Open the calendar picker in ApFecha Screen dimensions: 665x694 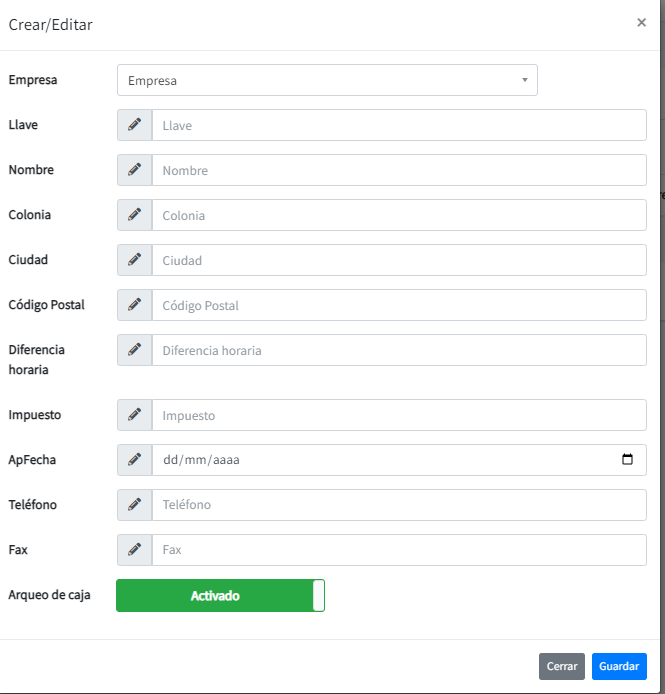coord(628,460)
